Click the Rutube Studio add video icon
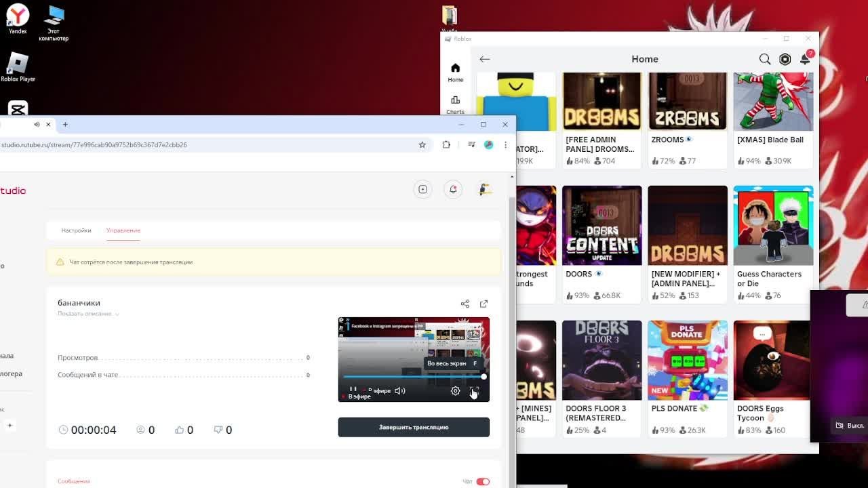The height and width of the screenshot is (488, 868). [422, 189]
